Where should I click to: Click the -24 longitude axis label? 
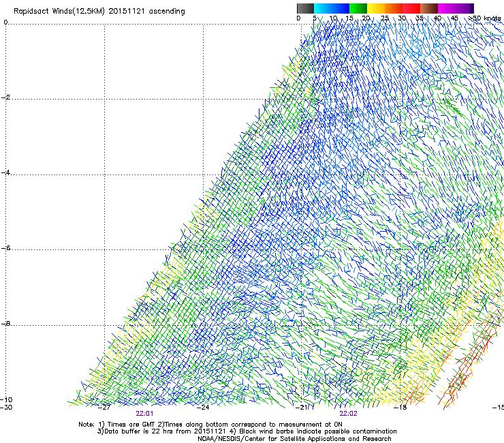(x=203, y=408)
